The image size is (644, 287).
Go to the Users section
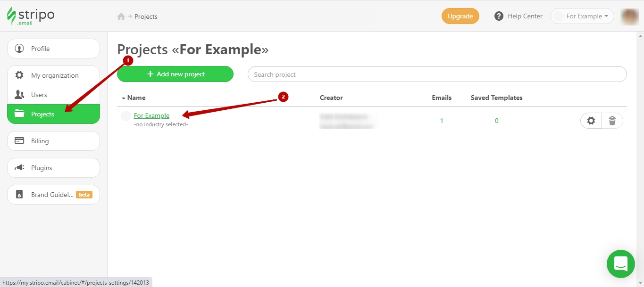click(53, 95)
